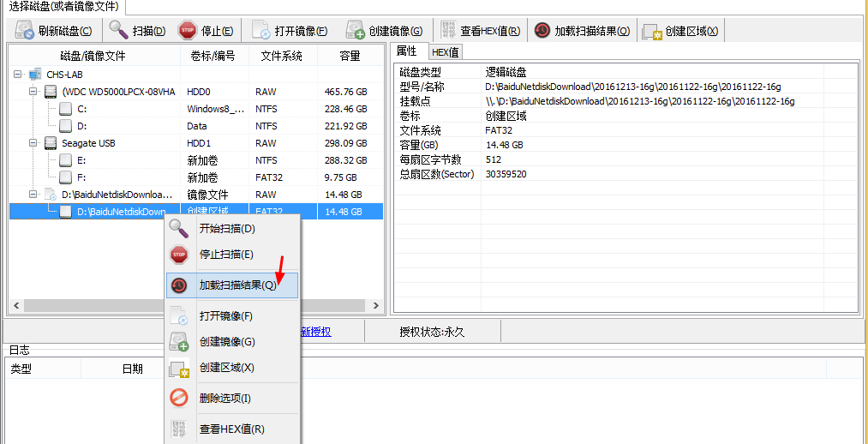Click the E: partition icon

[65, 160]
